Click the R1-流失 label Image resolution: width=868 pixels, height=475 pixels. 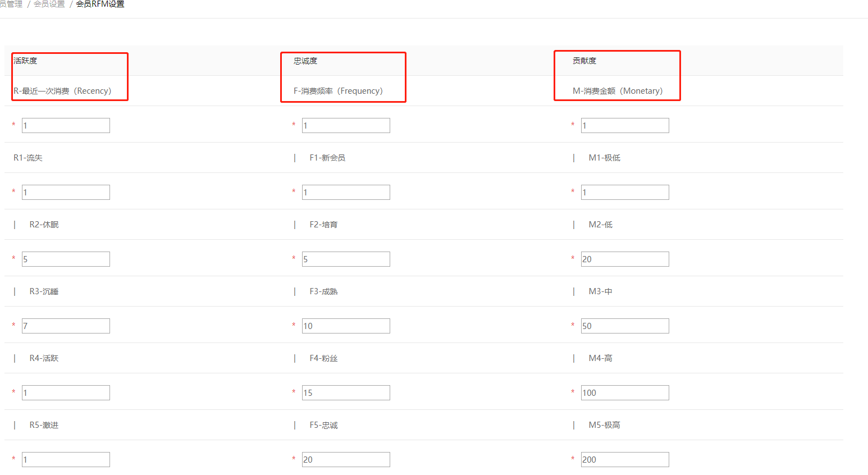point(28,158)
